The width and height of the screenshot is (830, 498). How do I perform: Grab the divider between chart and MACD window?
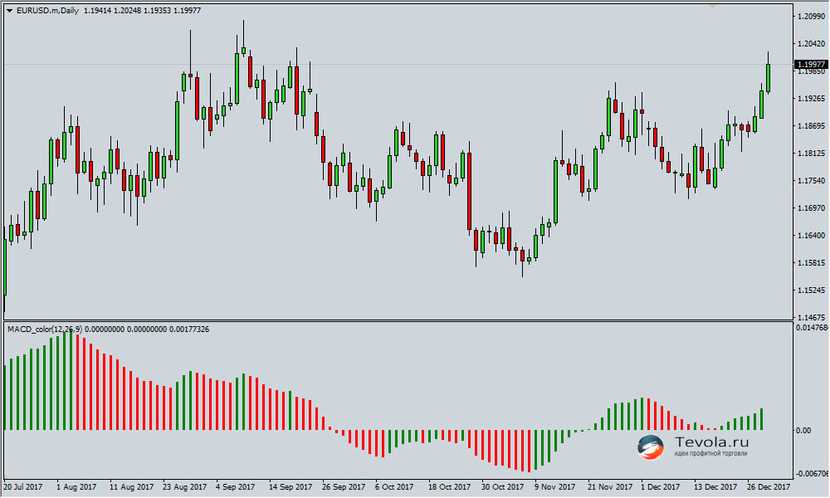click(400, 320)
